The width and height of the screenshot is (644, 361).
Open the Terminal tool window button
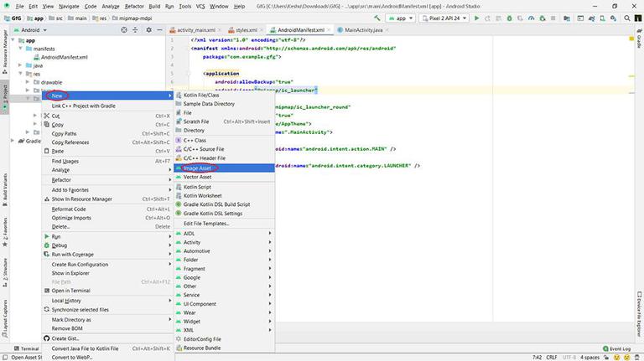coord(25,348)
